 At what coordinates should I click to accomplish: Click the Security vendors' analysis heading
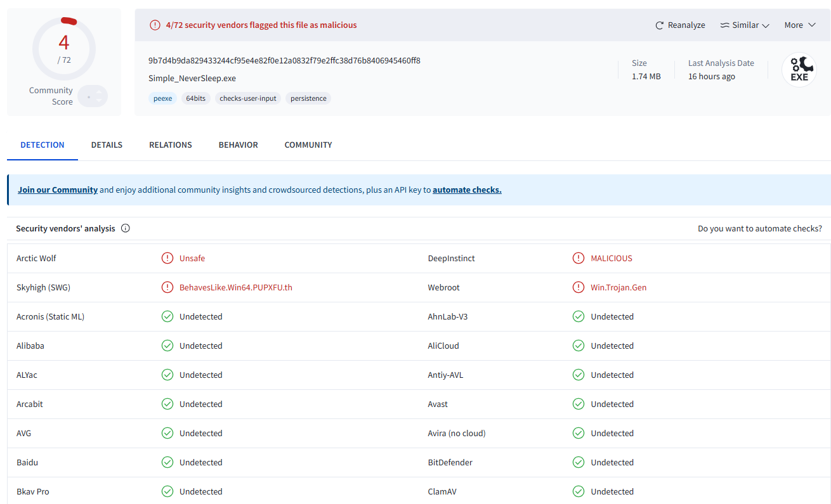tap(65, 228)
